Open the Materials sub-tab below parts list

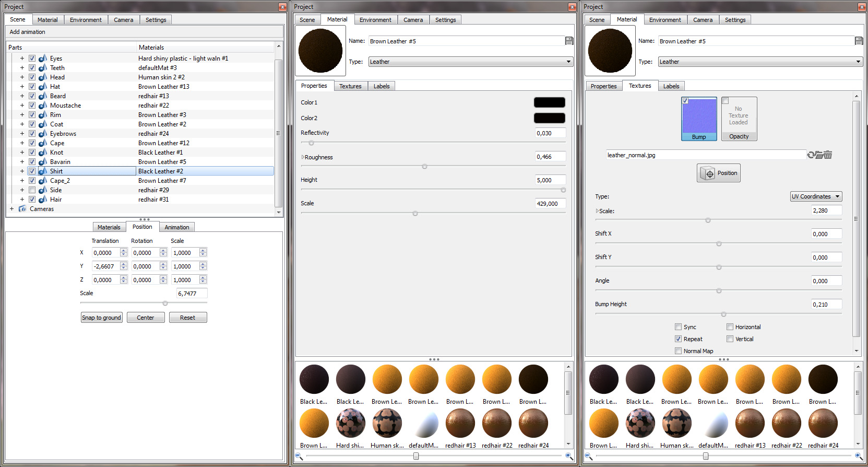(109, 227)
